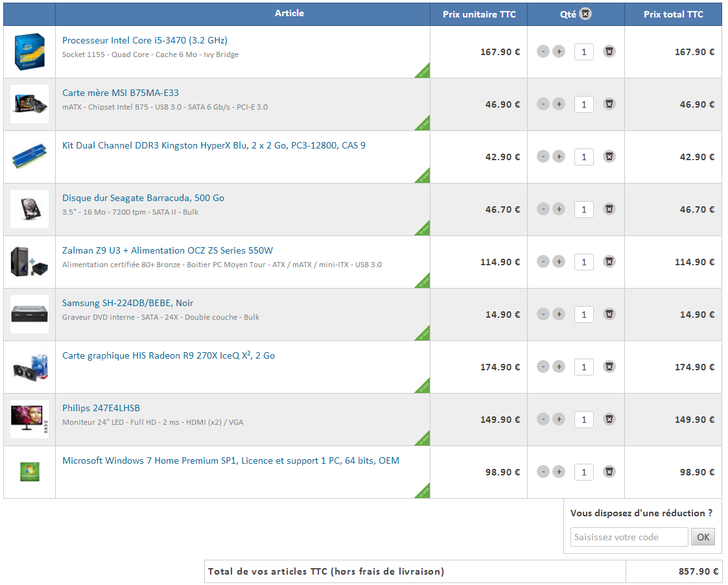Click the 'Saisissez votre code' reduction code field

(x=629, y=537)
